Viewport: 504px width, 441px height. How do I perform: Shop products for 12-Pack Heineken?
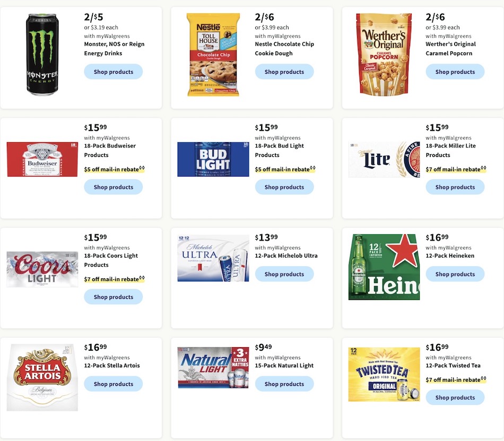(x=455, y=274)
